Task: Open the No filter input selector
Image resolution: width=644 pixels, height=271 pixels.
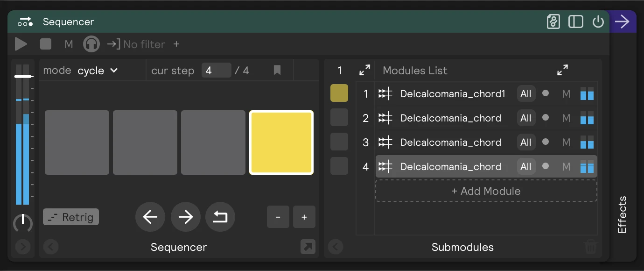Action: click(136, 44)
